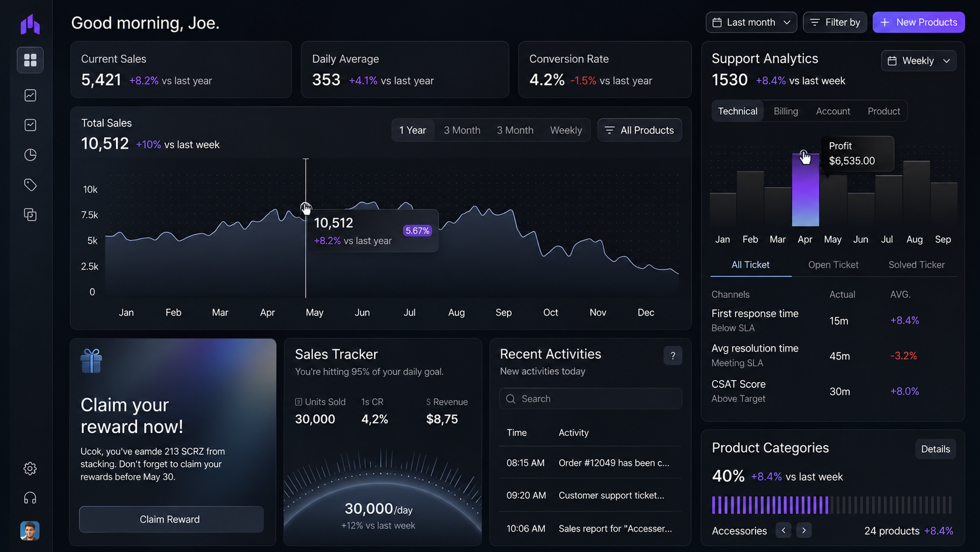Image resolution: width=980 pixels, height=552 pixels.
Task: Click the Profit $6,535.00 tooltip
Action: pyautogui.click(x=857, y=153)
